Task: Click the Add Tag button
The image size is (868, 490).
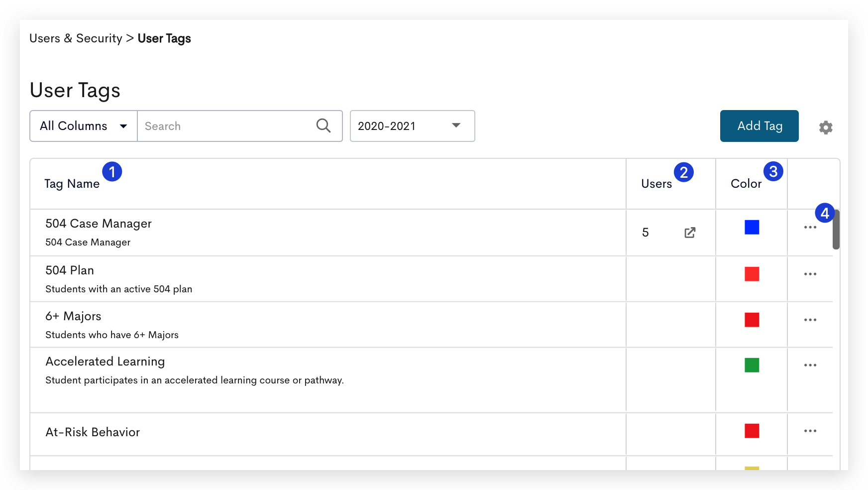Action: [759, 126]
